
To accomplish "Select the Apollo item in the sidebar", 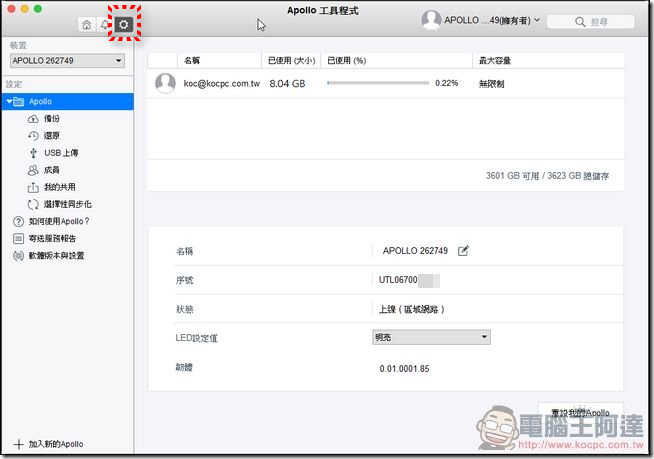I will pos(68,101).
